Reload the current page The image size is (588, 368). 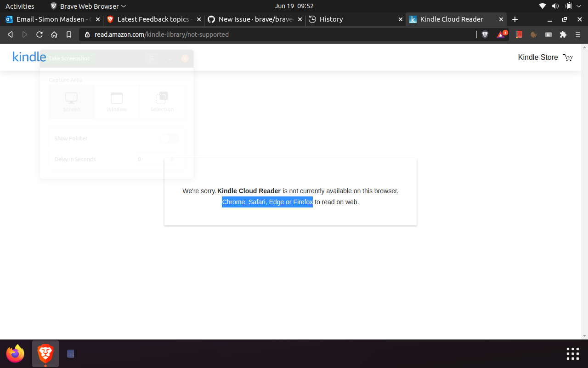(x=40, y=34)
